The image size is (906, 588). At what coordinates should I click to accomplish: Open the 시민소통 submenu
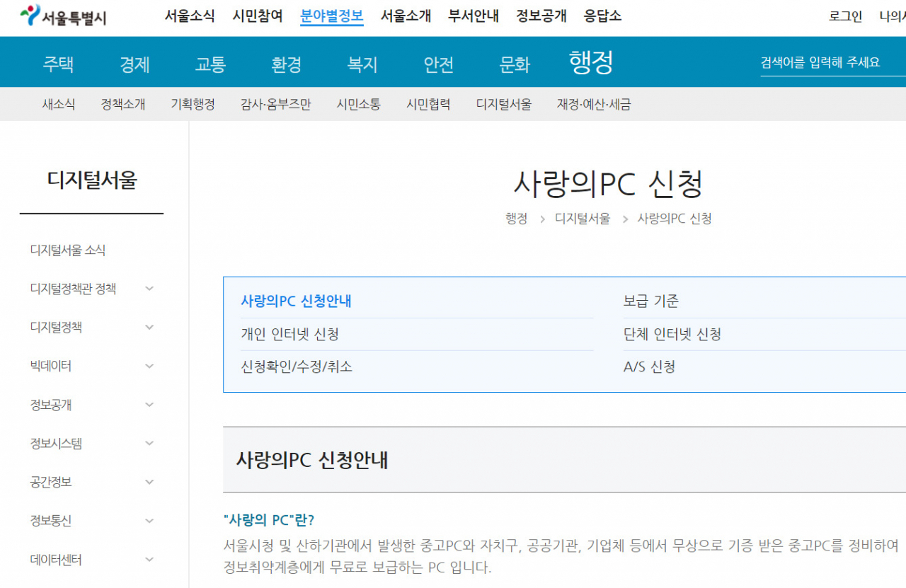pos(359,105)
